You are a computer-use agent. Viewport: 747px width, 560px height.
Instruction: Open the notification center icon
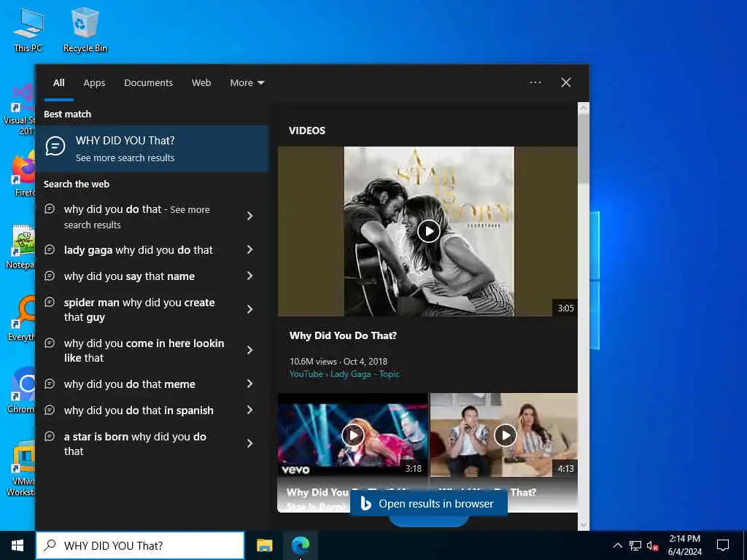pyautogui.click(x=723, y=545)
